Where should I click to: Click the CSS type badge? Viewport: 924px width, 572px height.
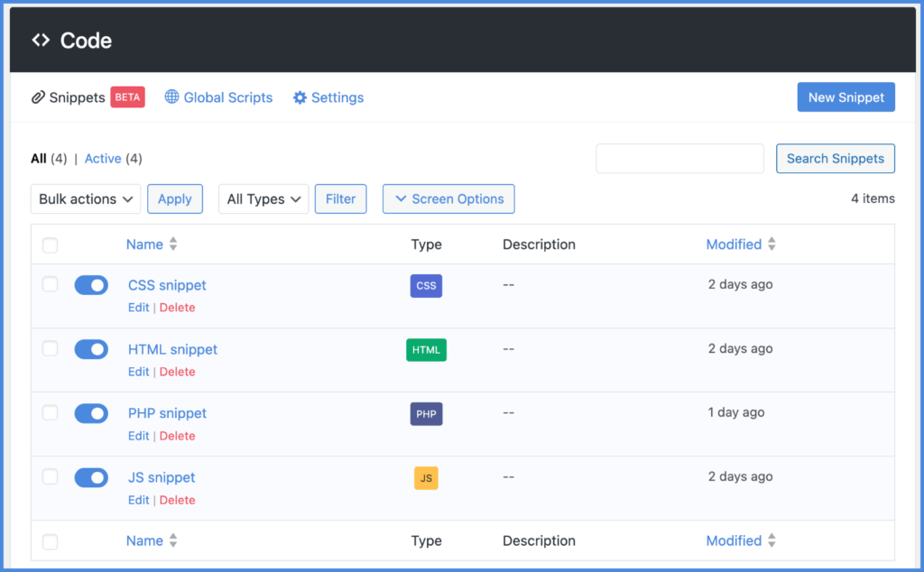[x=426, y=286]
